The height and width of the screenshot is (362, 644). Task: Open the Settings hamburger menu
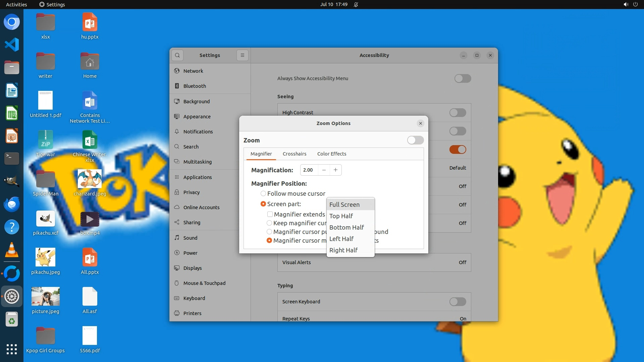[x=243, y=55]
